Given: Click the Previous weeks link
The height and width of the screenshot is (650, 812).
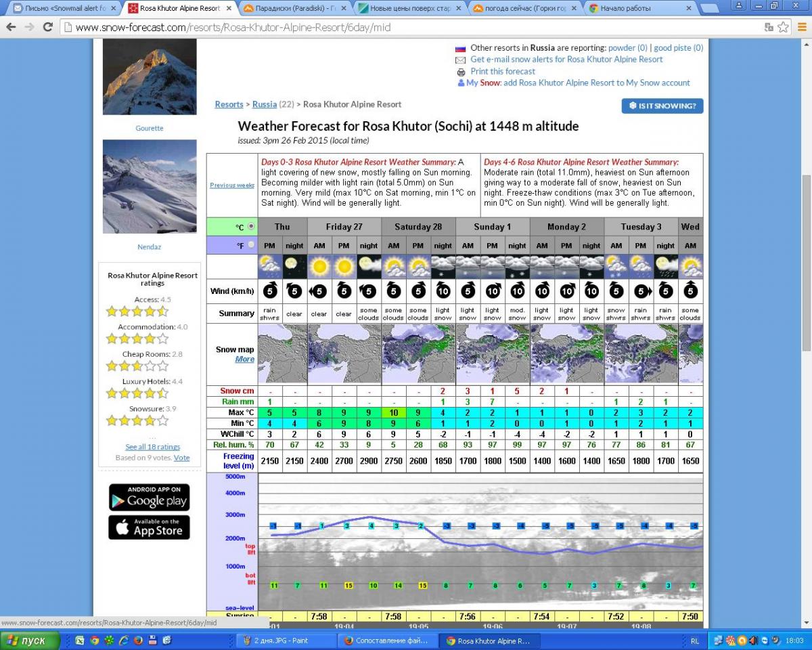Looking at the screenshot, I should point(232,186).
